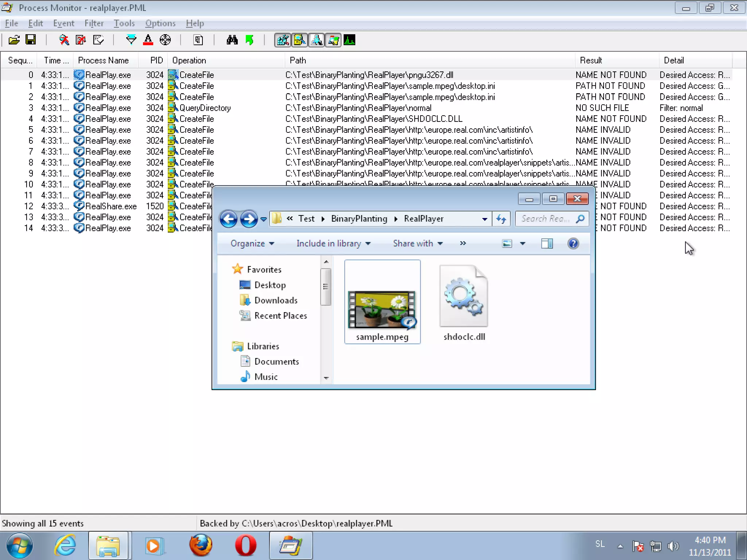Expand the Include in library dropdown
The height and width of the screenshot is (560, 747).
(333, 244)
